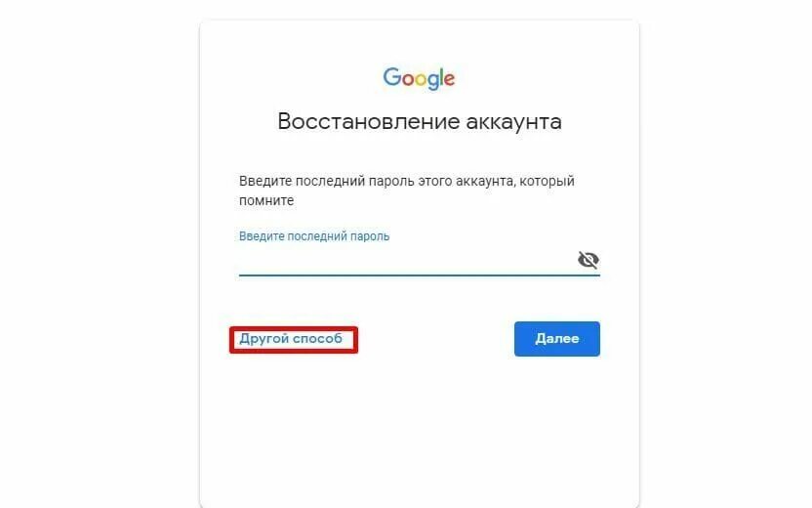This screenshot has width=812, height=508.
Task: Click the red-outlined box around Другой способ
Action: pyautogui.click(x=294, y=340)
